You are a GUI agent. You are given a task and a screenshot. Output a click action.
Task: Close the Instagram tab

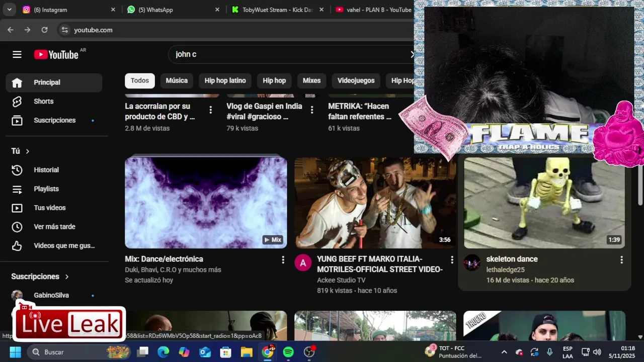coord(113,10)
